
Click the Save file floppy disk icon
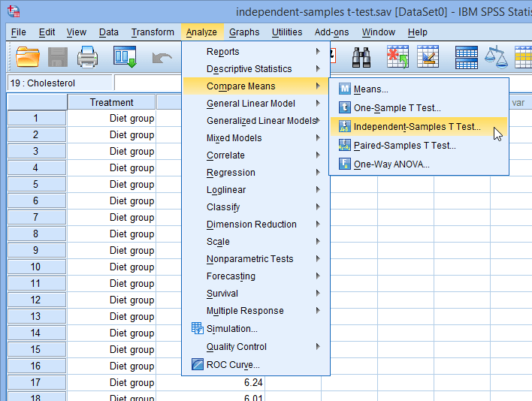click(58, 57)
